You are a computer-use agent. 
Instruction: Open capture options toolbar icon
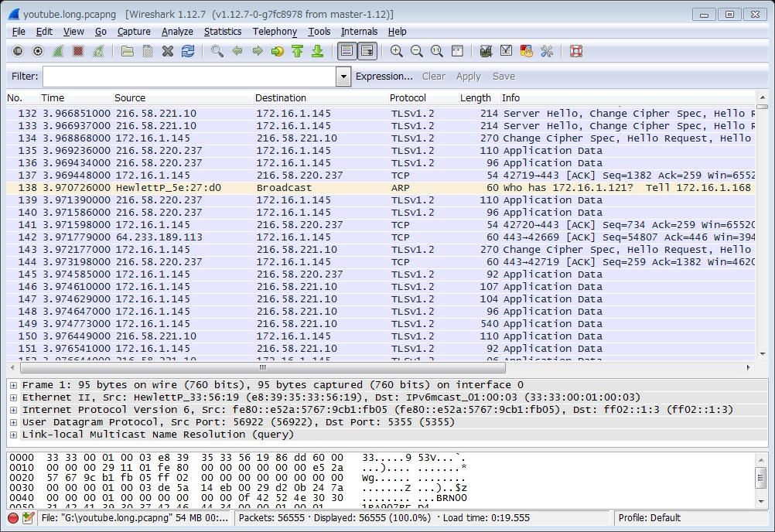point(38,51)
